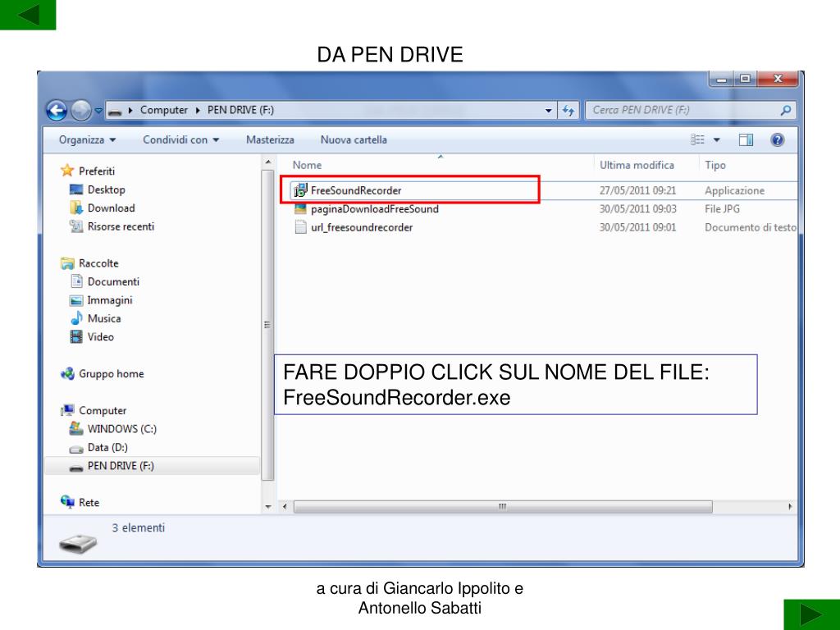This screenshot has height=630, width=840.
Task: Open the Condividi con menu
Action: click(x=181, y=139)
